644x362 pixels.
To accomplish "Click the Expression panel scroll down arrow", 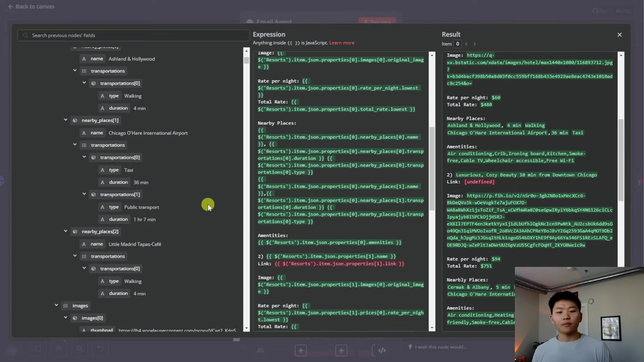I will pos(432,328).
